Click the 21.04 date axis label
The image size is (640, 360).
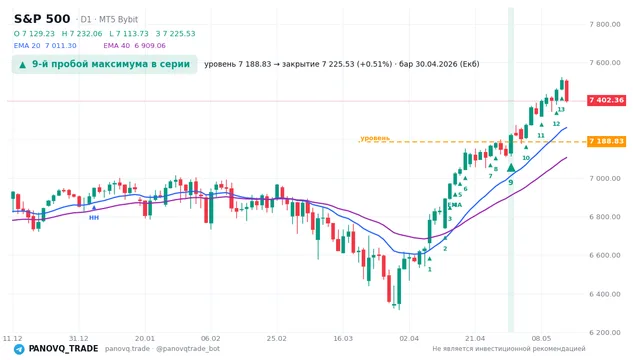(475, 338)
